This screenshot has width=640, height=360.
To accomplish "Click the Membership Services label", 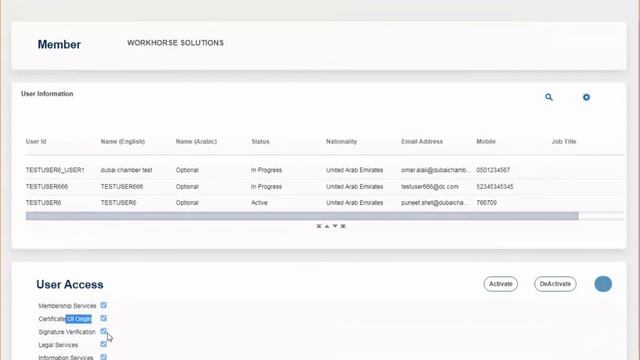I will coord(67,306).
